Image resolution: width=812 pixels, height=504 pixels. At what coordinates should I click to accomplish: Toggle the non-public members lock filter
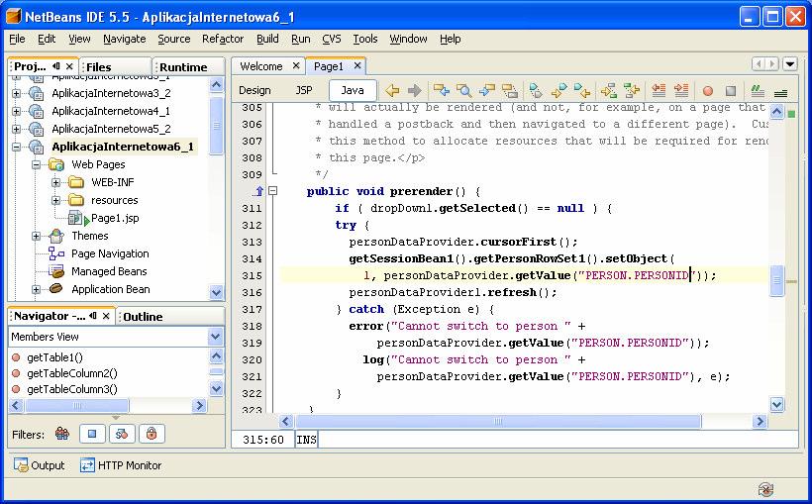pos(152,434)
